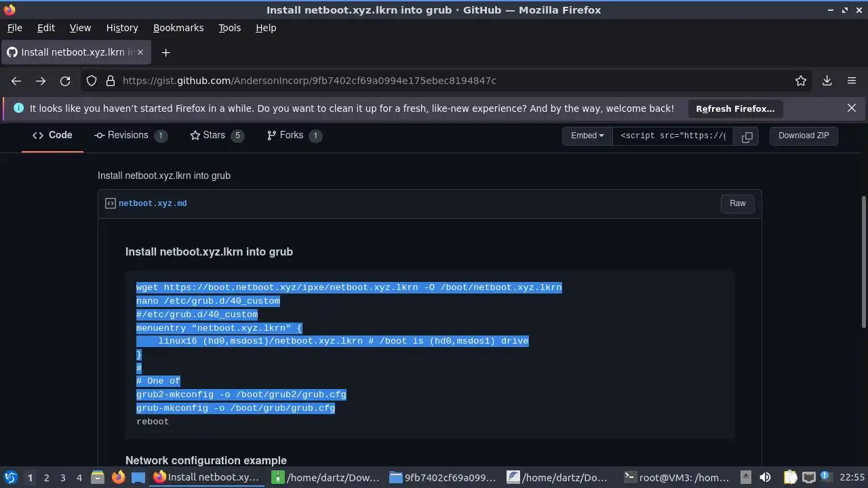This screenshot has height=488, width=868.
Task: Open the Bookmarks menu
Action: [x=178, y=28]
